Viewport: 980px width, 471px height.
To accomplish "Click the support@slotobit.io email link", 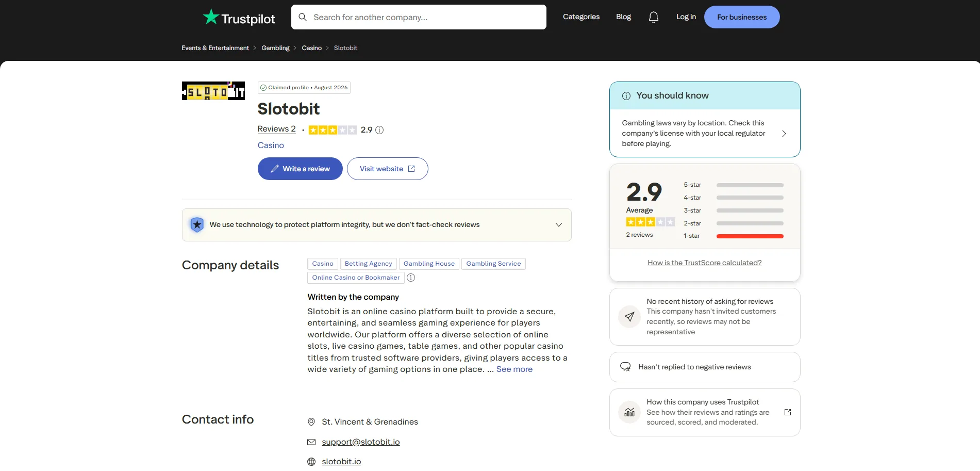I will (x=361, y=442).
